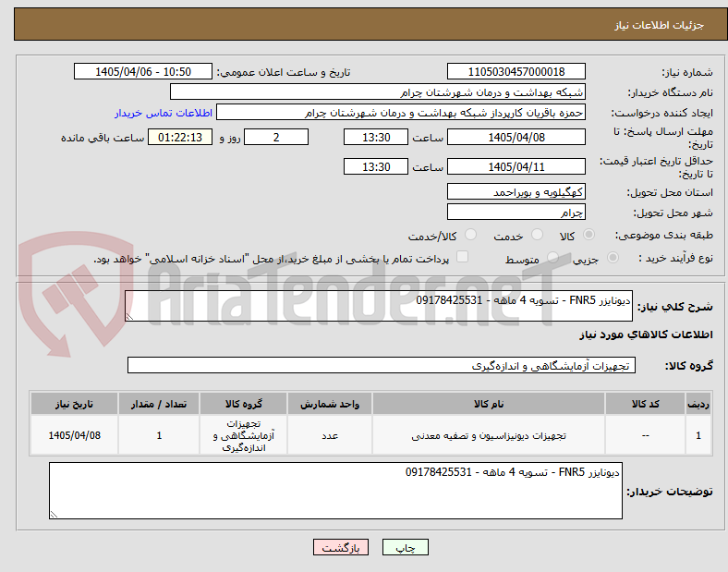Select the متوسط purchase type radio

(x=552, y=257)
